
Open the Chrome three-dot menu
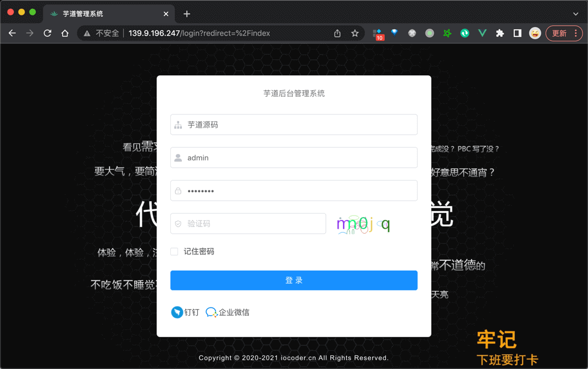click(575, 33)
